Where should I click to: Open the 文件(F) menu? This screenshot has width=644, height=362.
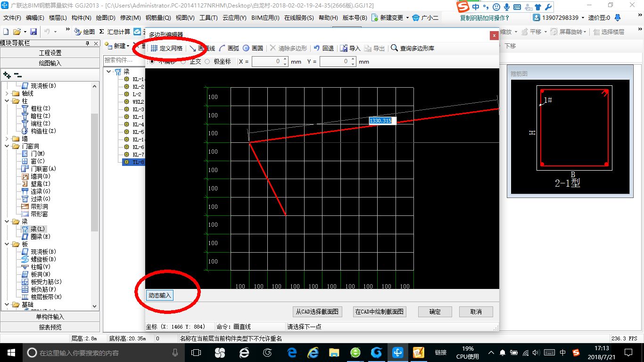12,18
